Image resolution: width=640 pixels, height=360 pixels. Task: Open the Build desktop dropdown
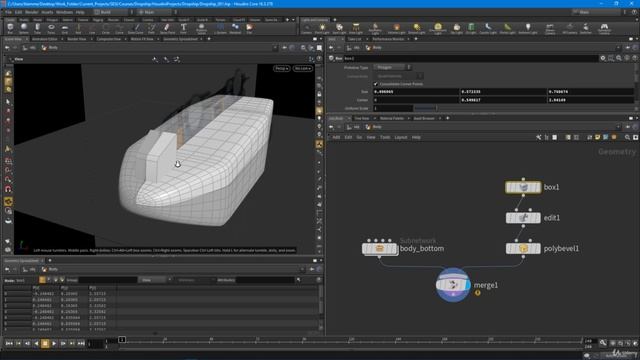(113, 12)
